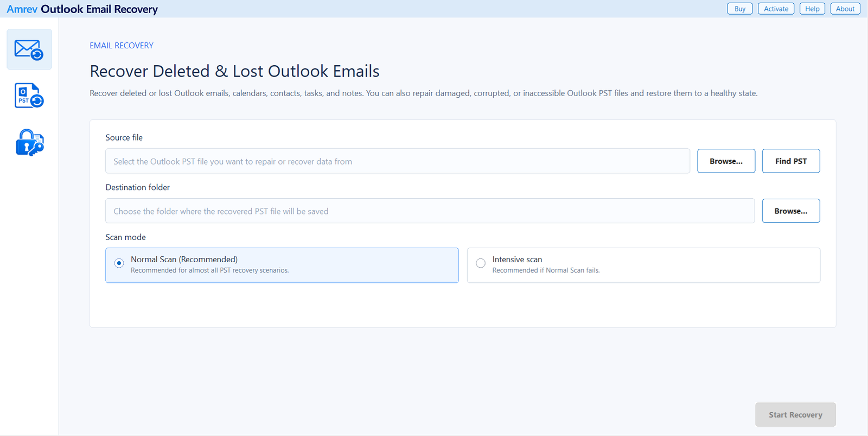Click the Activate button
This screenshot has width=868, height=436.
coord(776,9)
